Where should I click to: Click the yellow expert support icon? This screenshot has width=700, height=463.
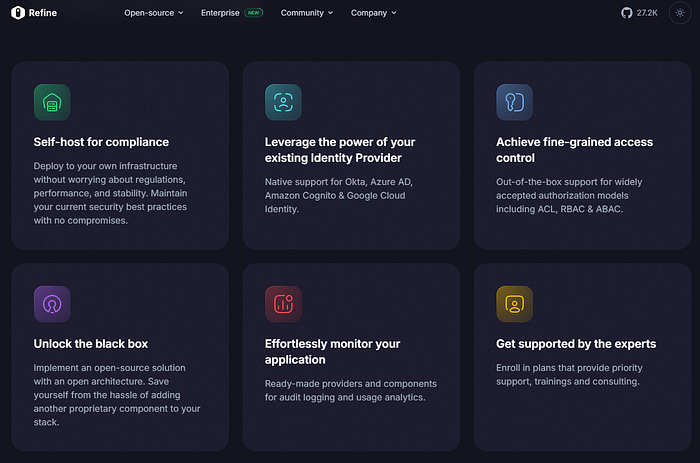[x=515, y=304]
